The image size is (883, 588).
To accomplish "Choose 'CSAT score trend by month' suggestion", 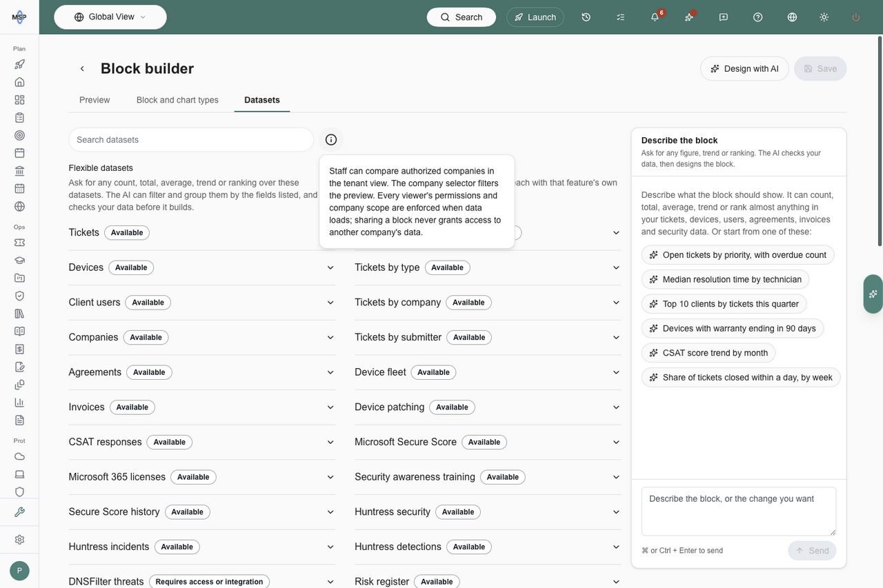I will coord(708,353).
